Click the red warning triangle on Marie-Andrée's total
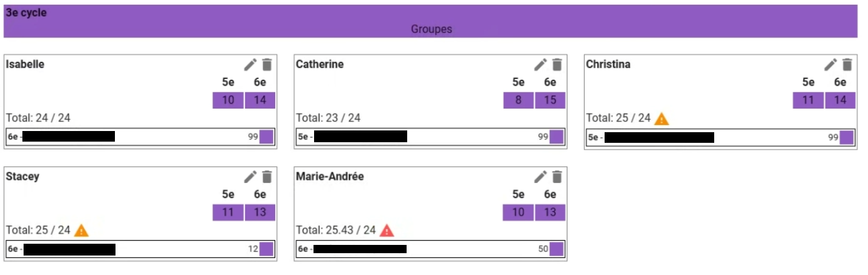Viewport: 868px width, 275px height. (387, 231)
